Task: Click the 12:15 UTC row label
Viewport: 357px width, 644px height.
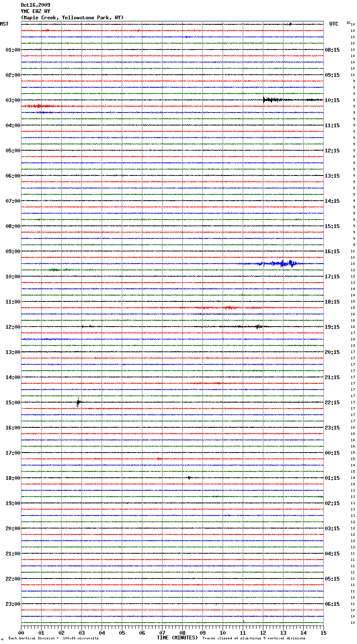Action: [332, 151]
